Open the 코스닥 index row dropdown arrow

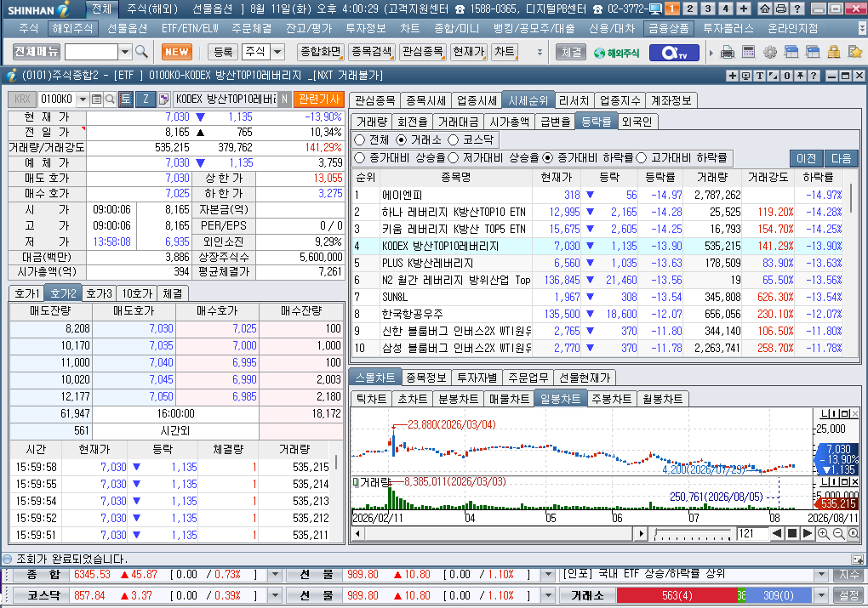click(275, 596)
